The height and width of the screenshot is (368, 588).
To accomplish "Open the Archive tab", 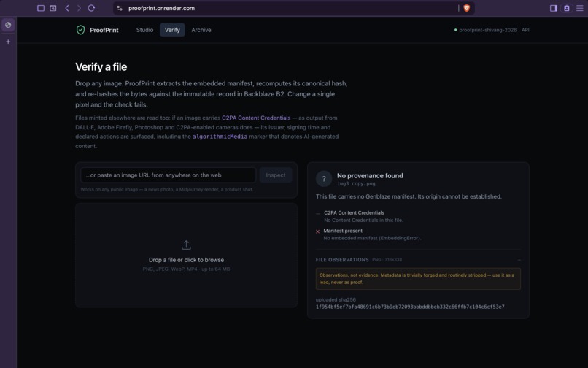I will click(201, 30).
